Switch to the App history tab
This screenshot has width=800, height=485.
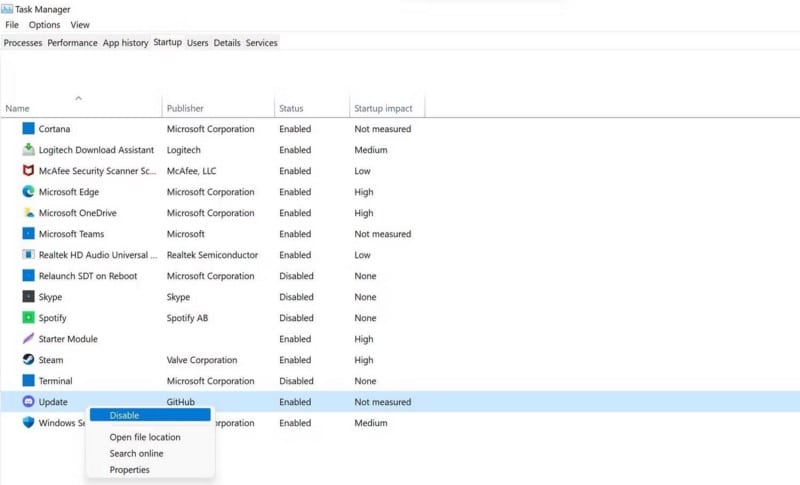coord(126,43)
